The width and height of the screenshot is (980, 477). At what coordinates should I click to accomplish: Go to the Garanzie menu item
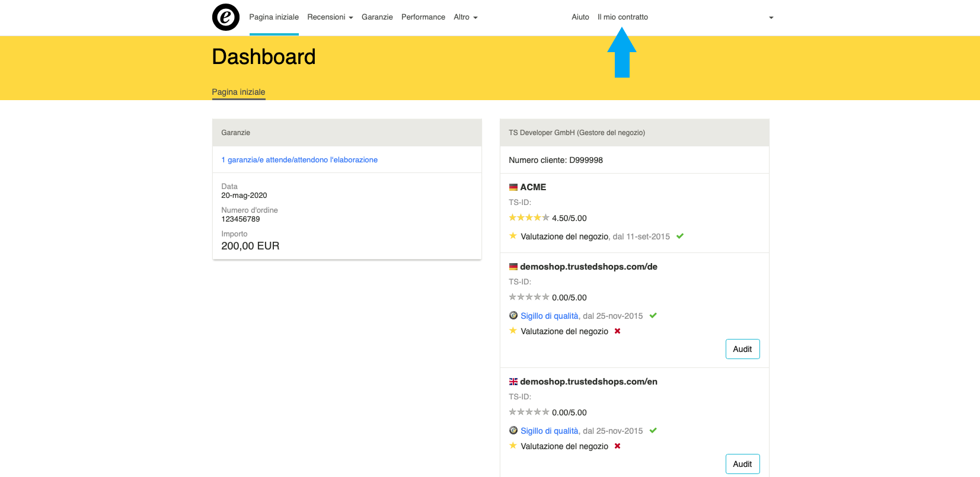point(377,17)
